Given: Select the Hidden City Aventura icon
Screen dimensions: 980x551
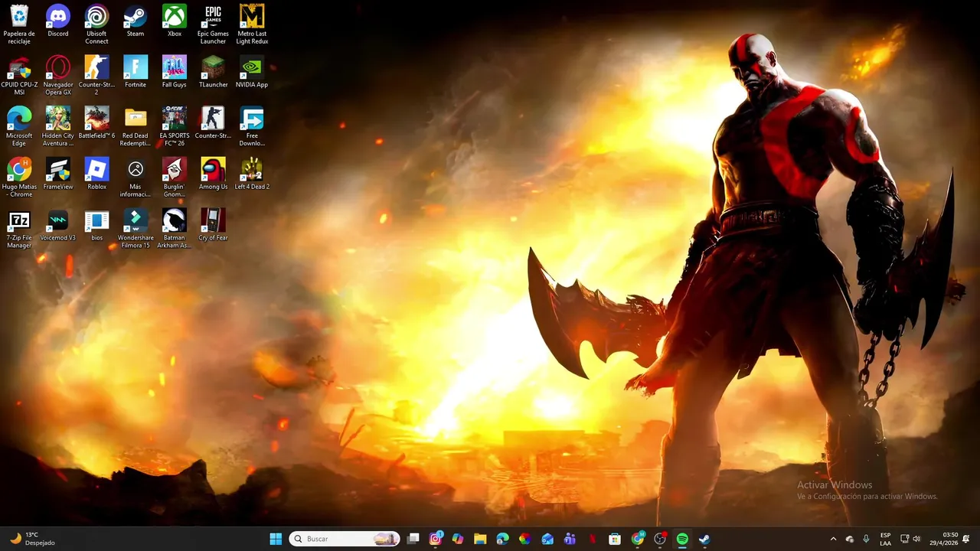Looking at the screenshot, I should click(x=58, y=126).
